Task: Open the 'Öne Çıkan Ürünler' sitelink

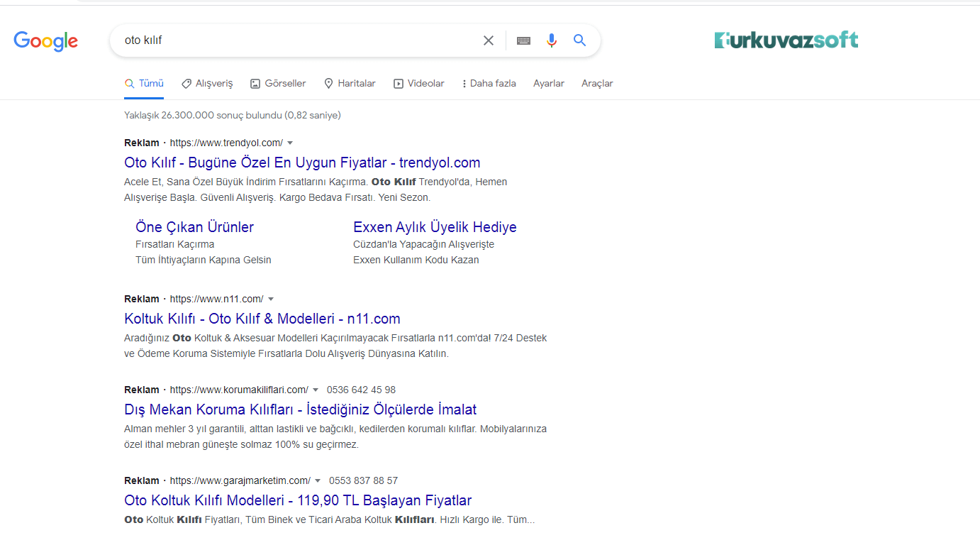Action: (194, 227)
